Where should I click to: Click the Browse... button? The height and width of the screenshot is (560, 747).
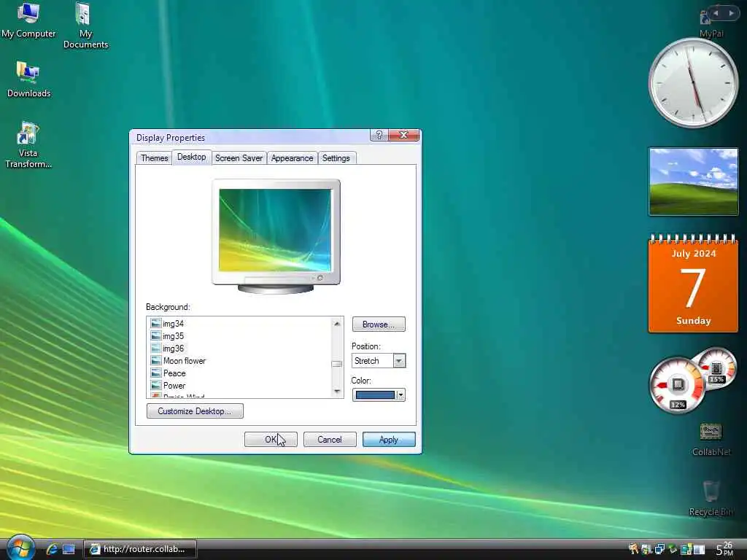pos(379,324)
